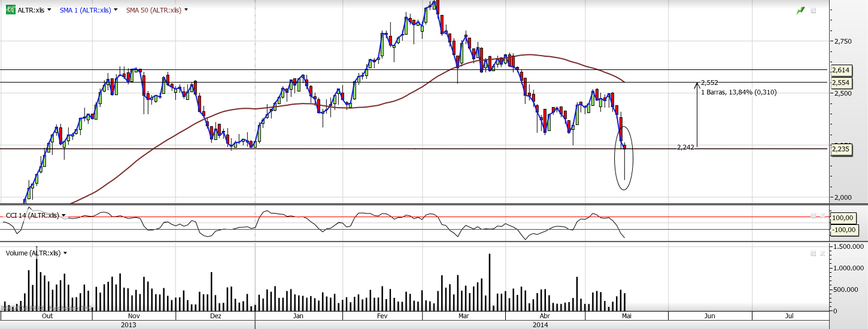Click the Mai month on time axis
868x329 pixels.
(x=627, y=316)
